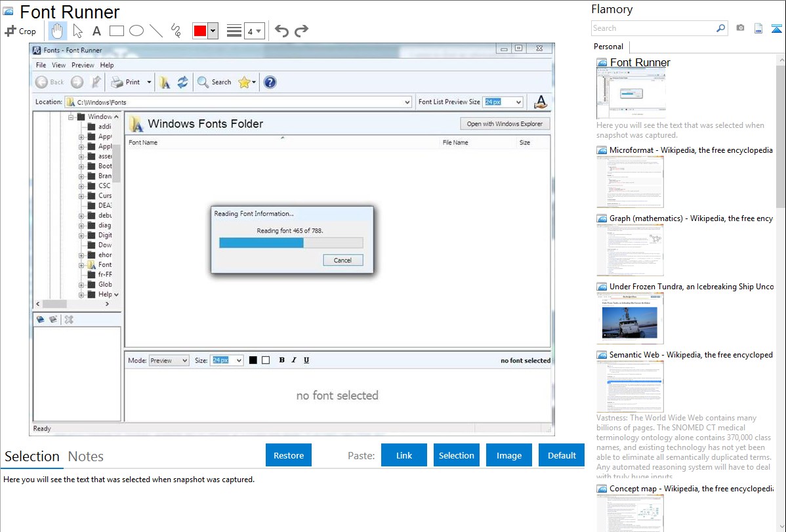Select the Crop tool

click(x=20, y=31)
